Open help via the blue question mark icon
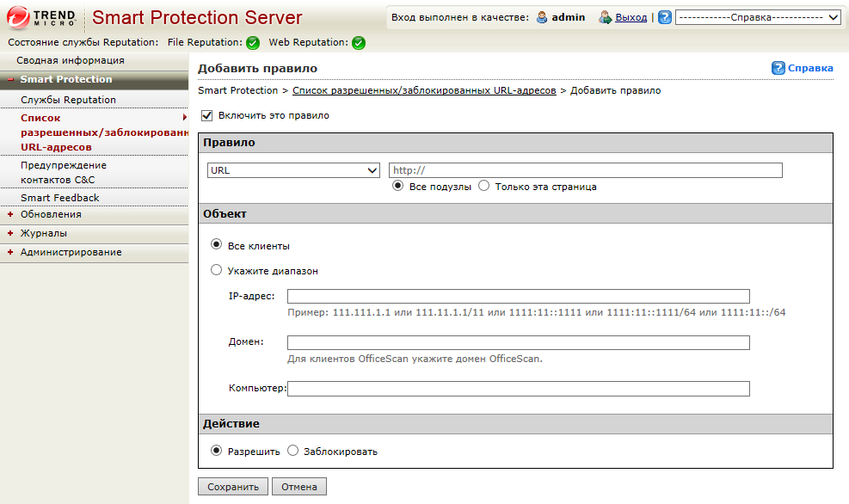This screenshot has width=849, height=504. point(664,16)
